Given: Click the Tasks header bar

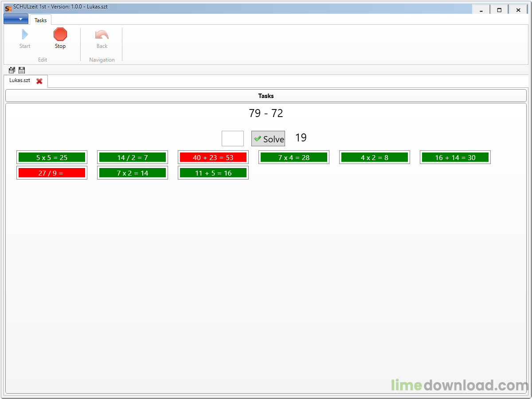Looking at the screenshot, I should pyautogui.click(x=266, y=96).
